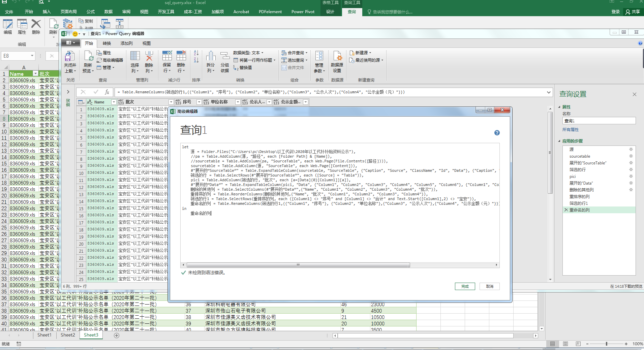Click the 拆分列 icon
The height and width of the screenshot is (350, 644).
pos(211,56)
